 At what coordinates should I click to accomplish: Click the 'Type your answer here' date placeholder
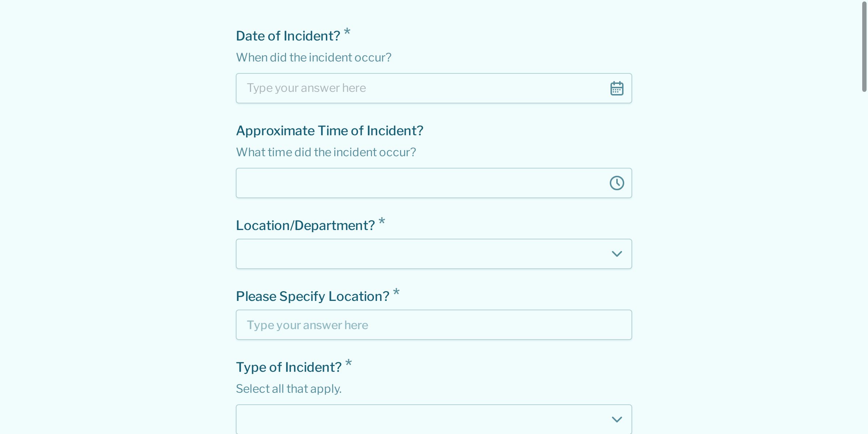(x=307, y=88)
